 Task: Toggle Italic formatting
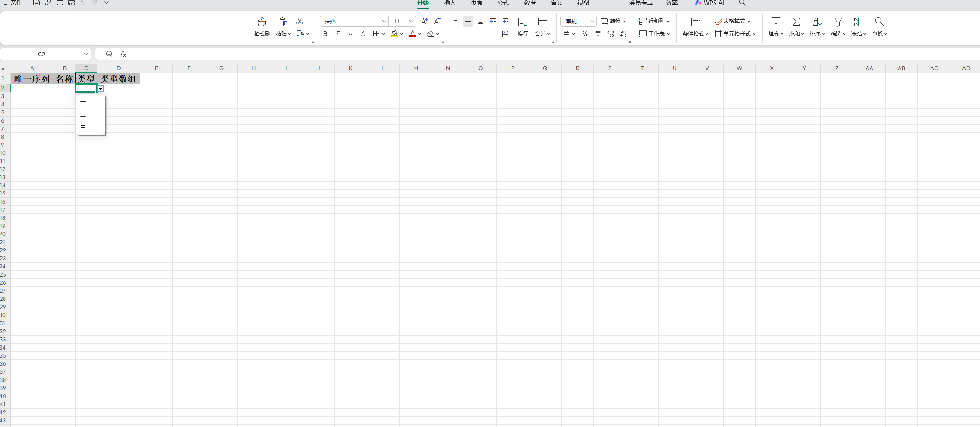pyautogui.click(x=337, y=34)
